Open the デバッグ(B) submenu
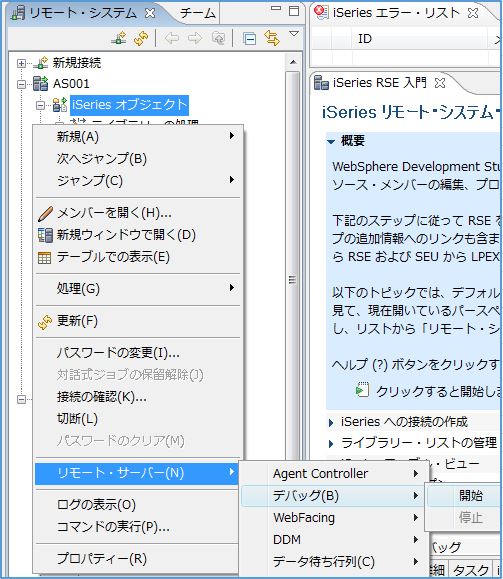Image resolution: width=503 pixels, height=579 pixels. pyautogui.click(x=333, y=496)
